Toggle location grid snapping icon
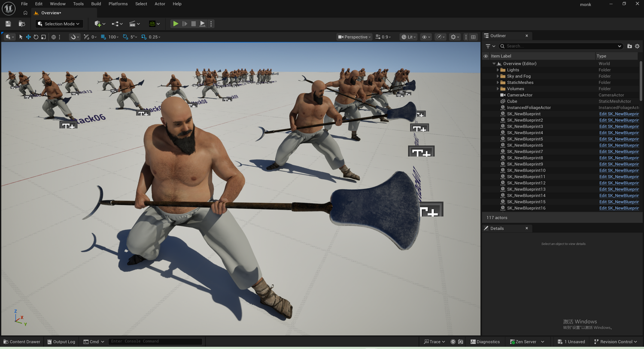The image size is (644, 349). [103, 37]
